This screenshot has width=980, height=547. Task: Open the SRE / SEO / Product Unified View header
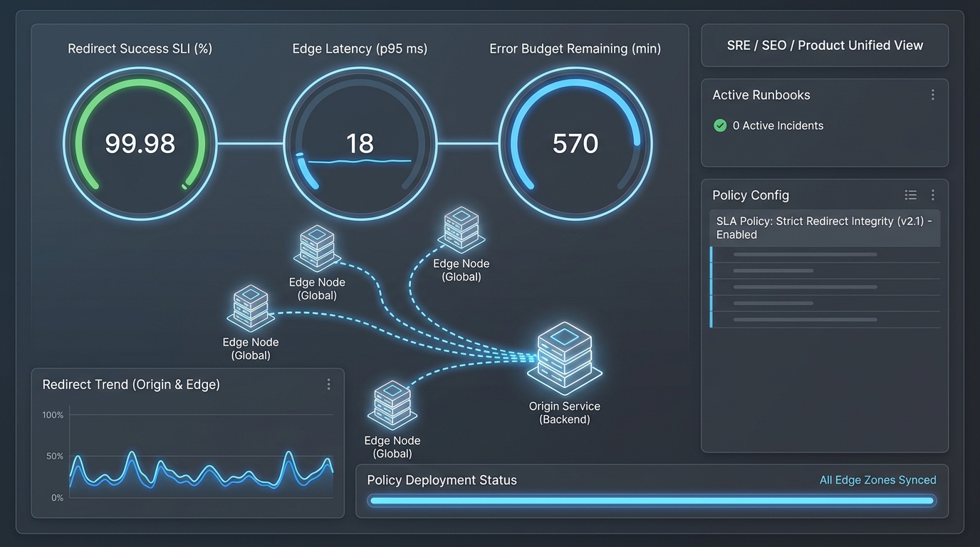(825, 46)
